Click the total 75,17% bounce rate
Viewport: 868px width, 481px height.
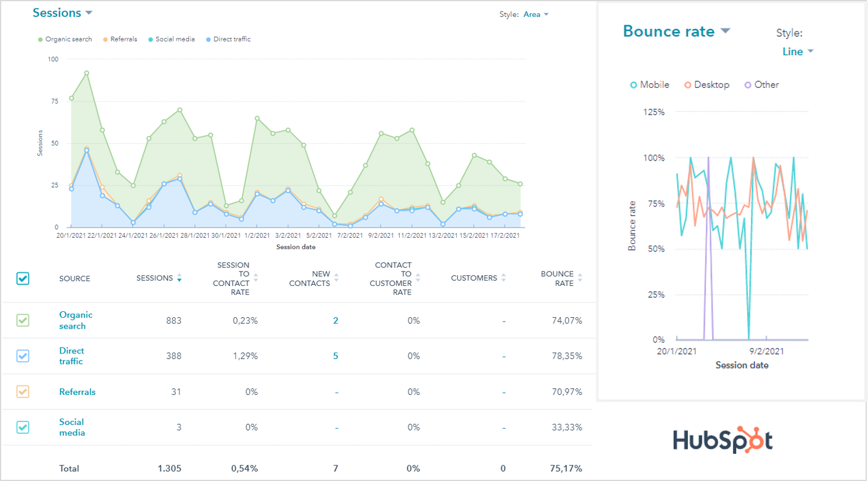567,468
